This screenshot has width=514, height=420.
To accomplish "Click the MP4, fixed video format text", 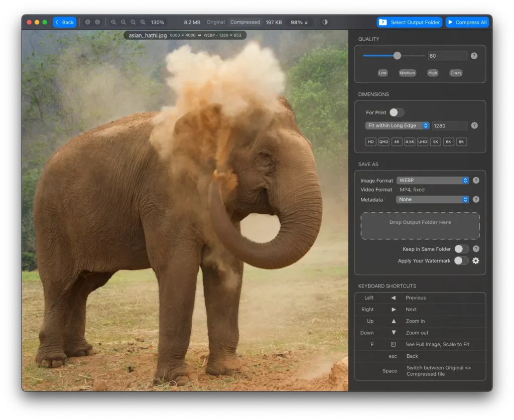I will click(x=412, y=190).
